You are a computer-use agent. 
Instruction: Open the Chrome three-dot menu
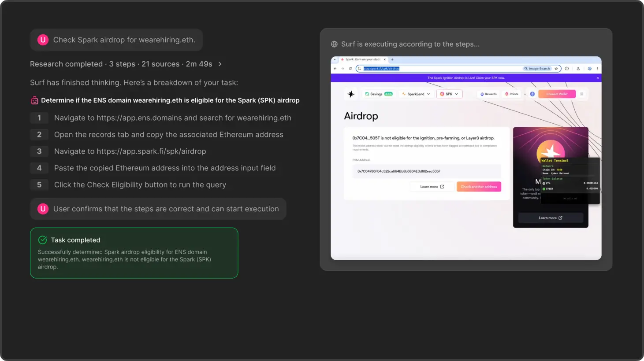click(597, 69)
